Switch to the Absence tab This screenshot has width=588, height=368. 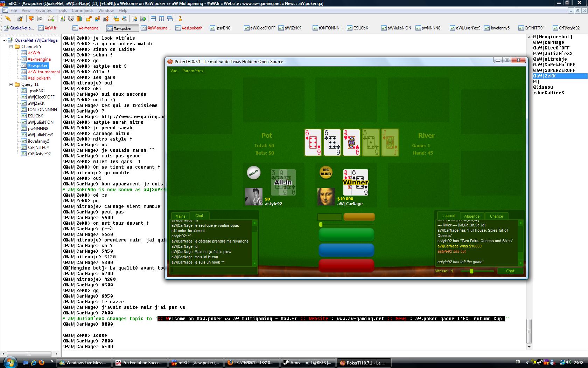click(471, 216)
